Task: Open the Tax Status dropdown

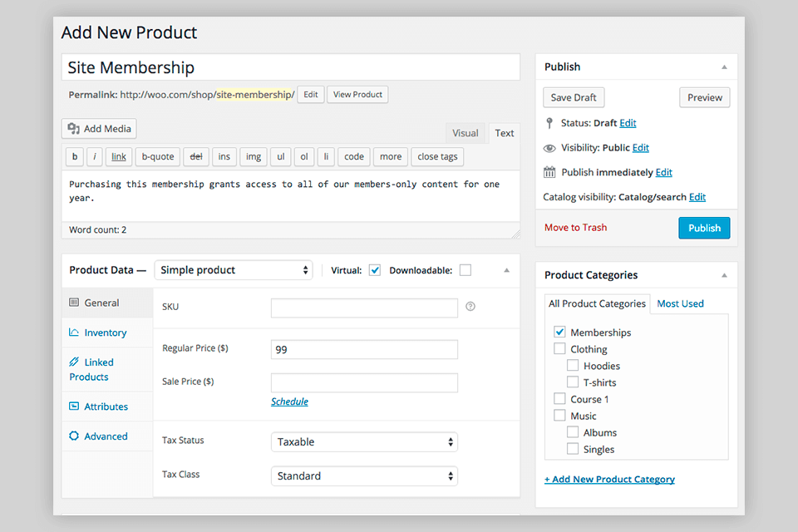Action: [364, 442]
